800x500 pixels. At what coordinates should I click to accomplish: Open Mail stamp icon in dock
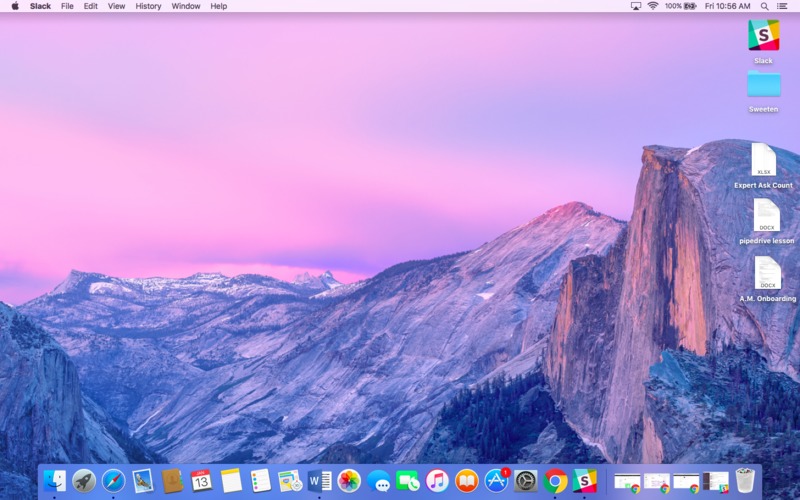click(x=142, y=481)
